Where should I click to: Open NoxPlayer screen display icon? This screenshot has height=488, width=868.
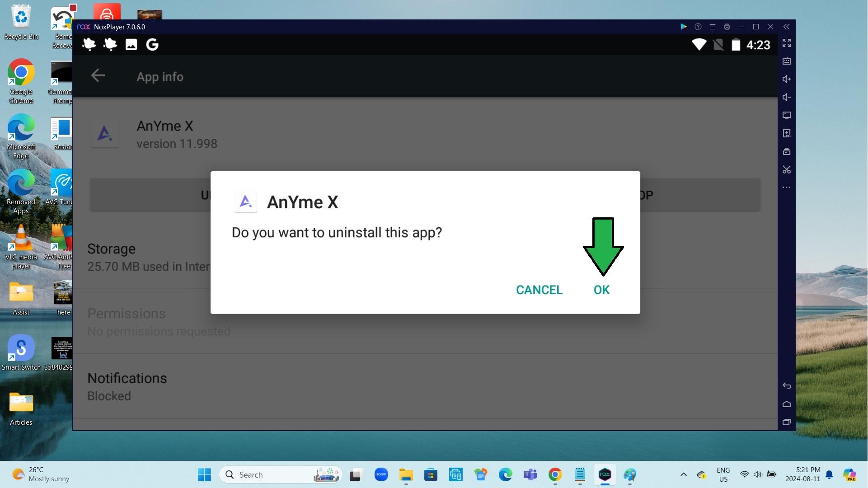(x=787, y=115)
